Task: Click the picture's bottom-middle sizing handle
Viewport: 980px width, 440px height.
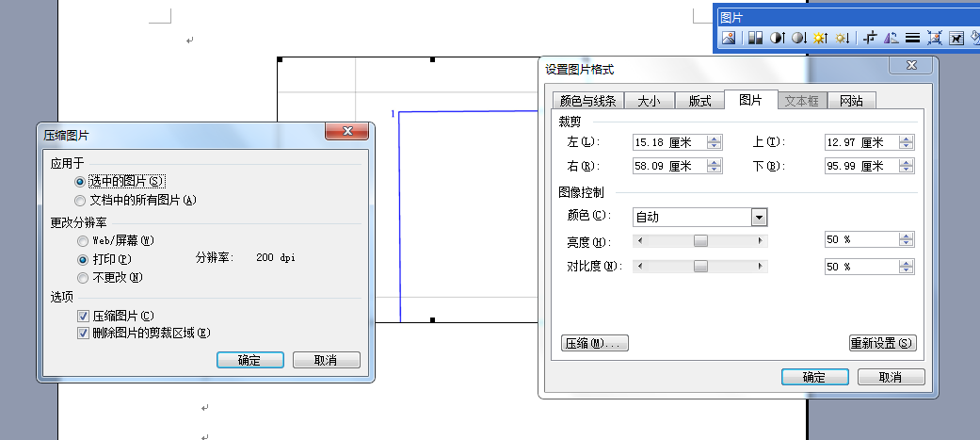Action: coord(432,319)
